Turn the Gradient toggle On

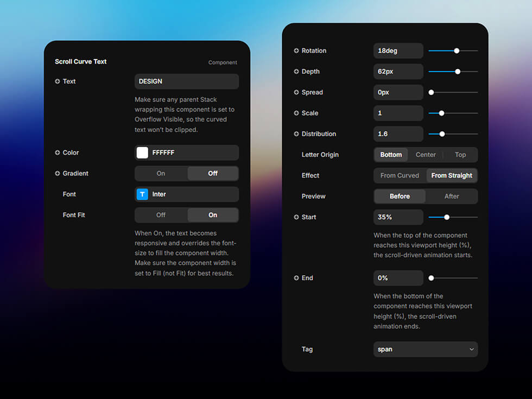click(x=160, y=173)
